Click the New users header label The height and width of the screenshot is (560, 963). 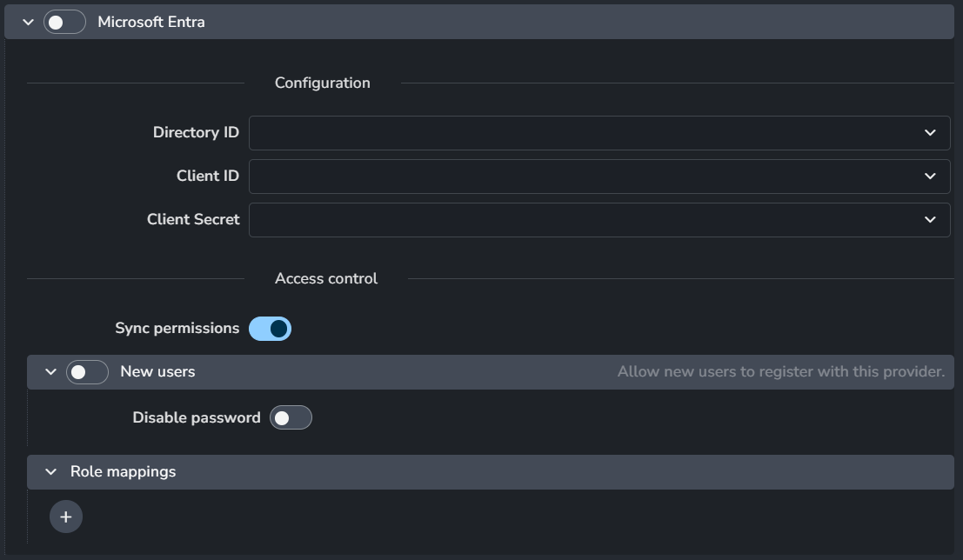click(x=157, y=372)
